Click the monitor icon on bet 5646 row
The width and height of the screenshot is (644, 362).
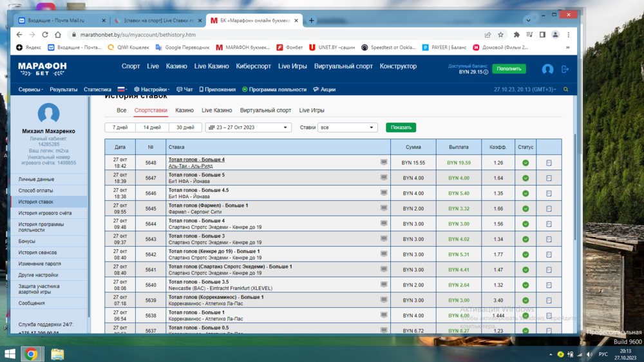point(384,193)
